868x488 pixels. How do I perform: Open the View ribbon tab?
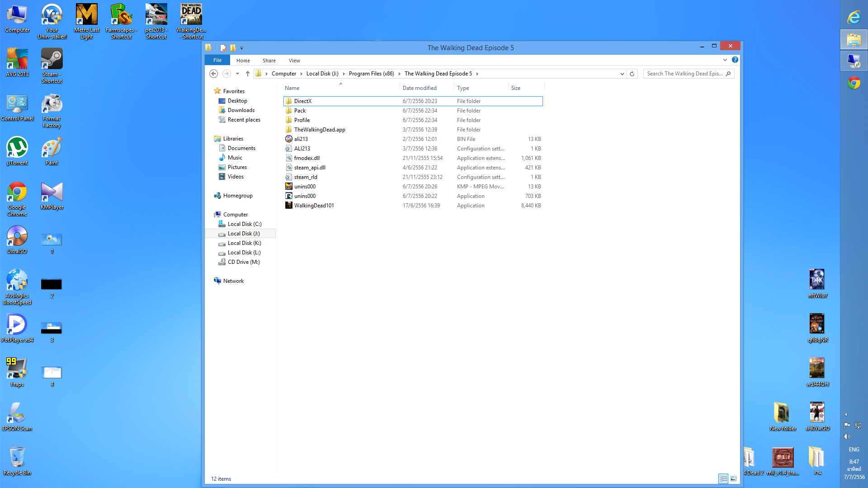[294, 61]
